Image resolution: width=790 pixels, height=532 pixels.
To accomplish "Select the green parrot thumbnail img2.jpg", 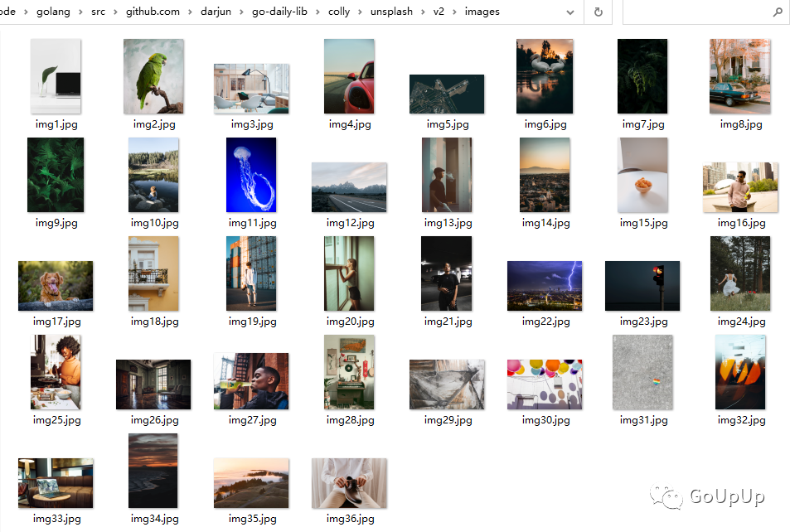I will 153,76.
